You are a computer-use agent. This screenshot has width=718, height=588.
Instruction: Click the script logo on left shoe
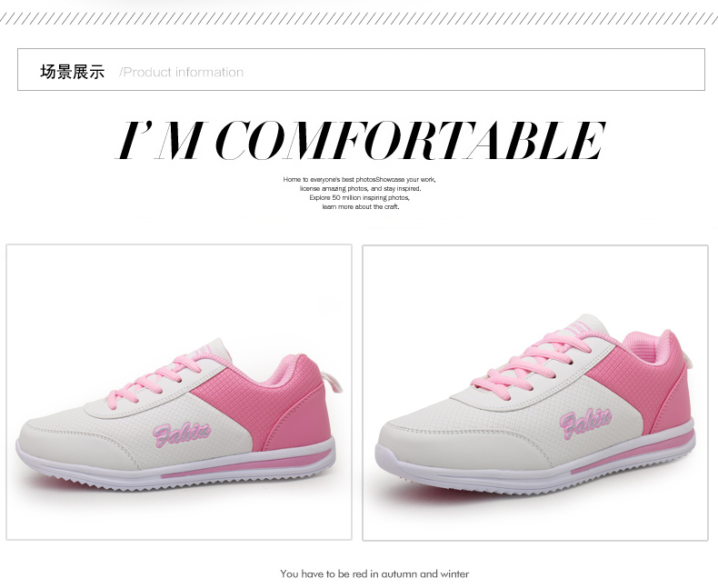point(182,434)
